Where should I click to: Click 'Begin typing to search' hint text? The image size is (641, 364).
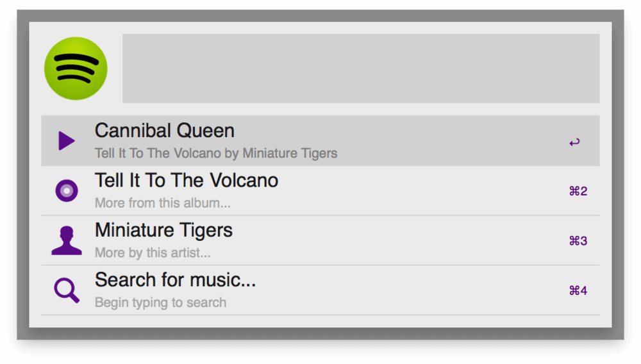click(x=160, y=302)
